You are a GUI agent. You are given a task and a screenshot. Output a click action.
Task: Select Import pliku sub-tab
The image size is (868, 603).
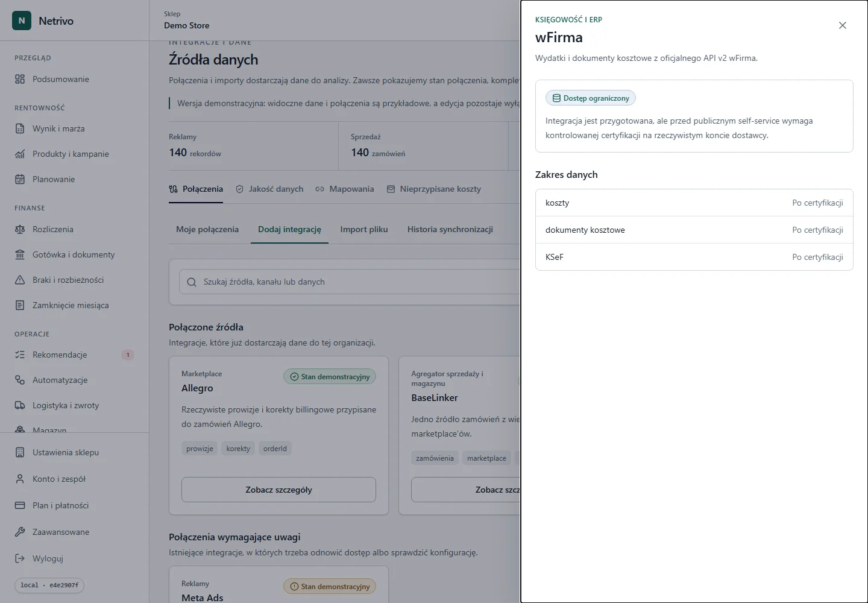[364, 229]
